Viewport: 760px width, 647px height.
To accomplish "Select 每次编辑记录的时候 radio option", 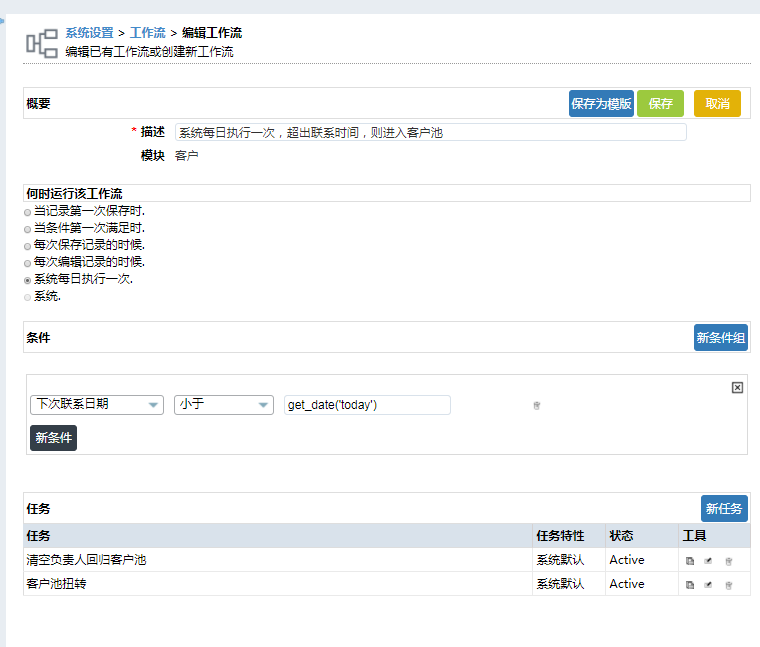I will tap(28, 263).
